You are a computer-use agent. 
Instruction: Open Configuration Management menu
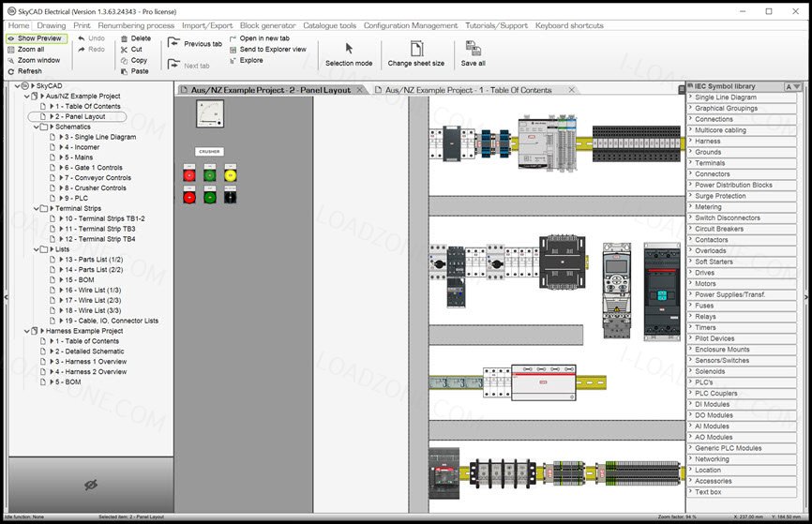(411, 25)
